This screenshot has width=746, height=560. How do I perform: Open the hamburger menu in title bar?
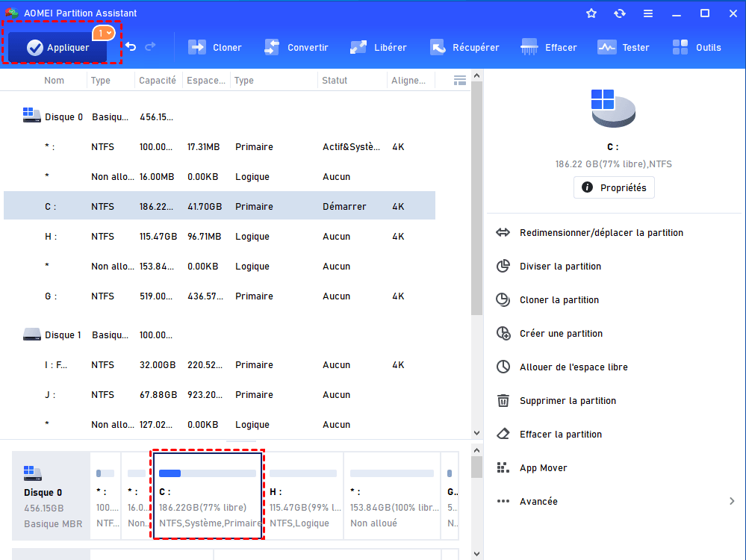648,13
